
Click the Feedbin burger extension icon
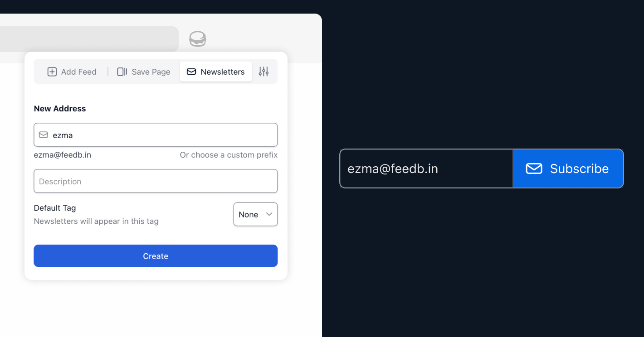coord(197,39)
